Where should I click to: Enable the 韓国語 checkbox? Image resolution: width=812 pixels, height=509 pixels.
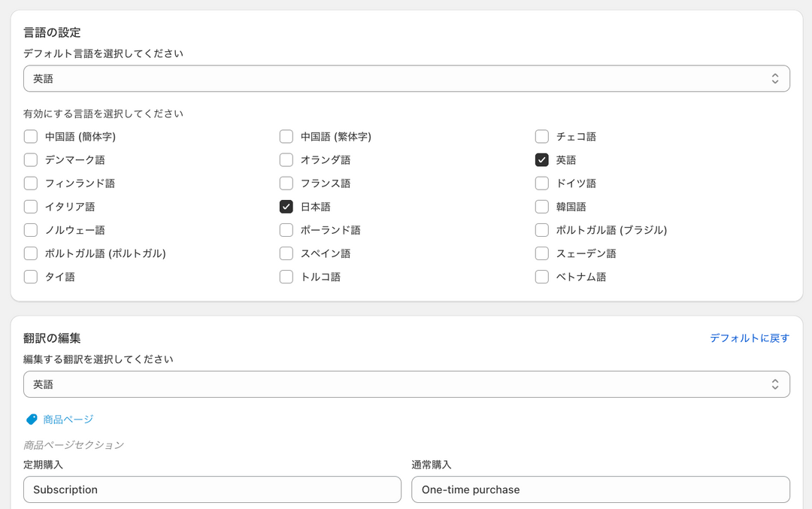click(542, 207)
